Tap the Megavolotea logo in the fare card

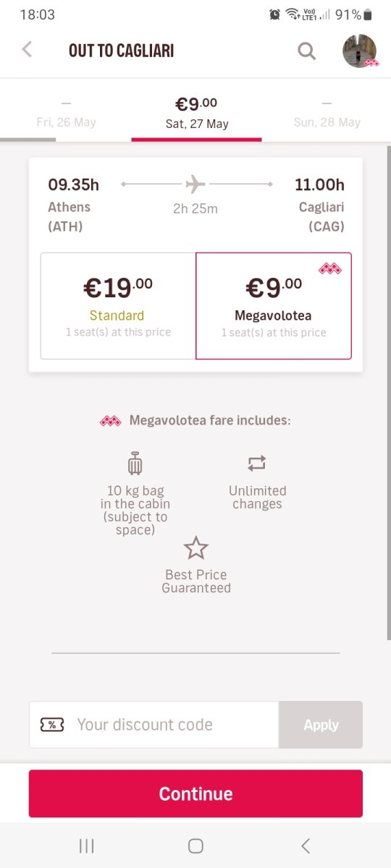point(330,269)
